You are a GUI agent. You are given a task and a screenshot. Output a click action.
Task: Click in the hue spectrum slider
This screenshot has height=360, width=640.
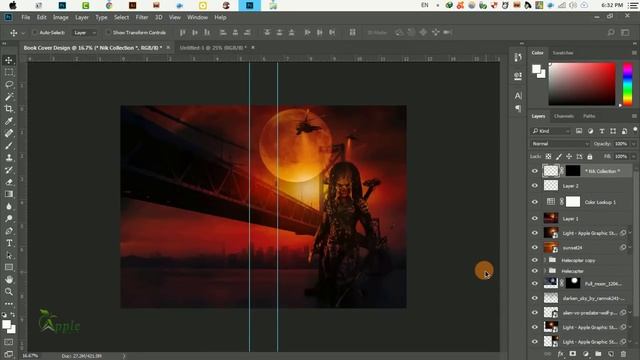point(627,84)
